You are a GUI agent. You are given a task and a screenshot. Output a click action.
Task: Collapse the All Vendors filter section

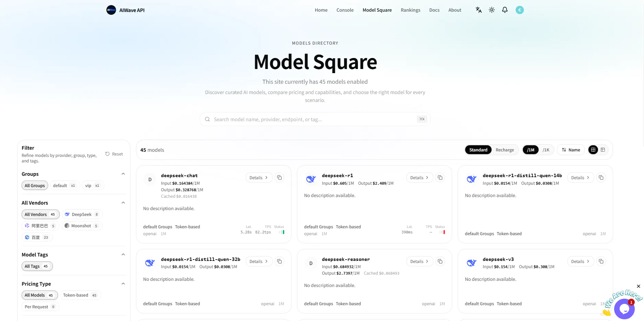(123, 203)
